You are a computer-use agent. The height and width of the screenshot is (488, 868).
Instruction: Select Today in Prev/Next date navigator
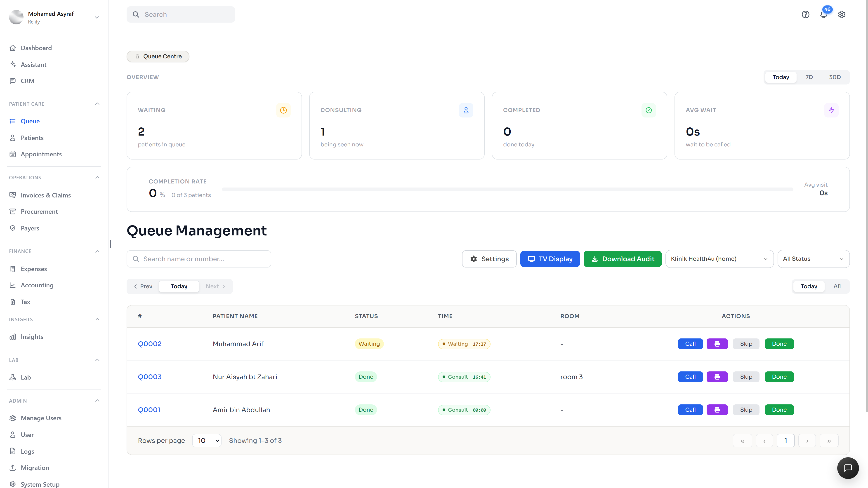point(179,286)
